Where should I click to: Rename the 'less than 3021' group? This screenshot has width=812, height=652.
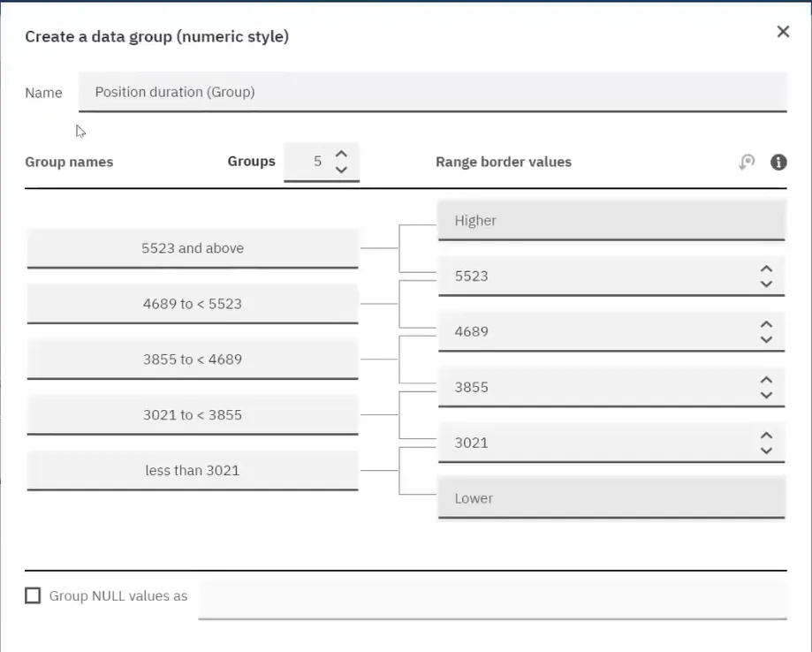click(x=193, y=470)
